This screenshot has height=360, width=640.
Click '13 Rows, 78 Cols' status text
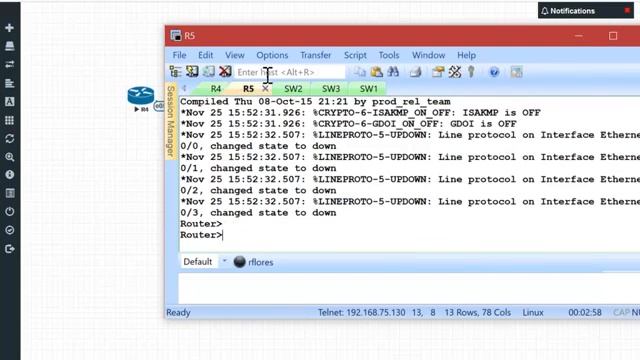coord(478,312)
